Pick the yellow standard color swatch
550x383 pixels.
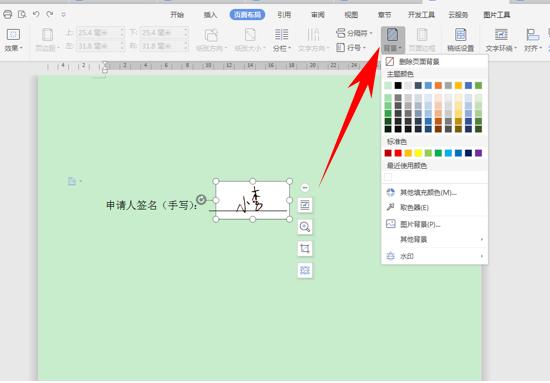[x=418, y=153]
